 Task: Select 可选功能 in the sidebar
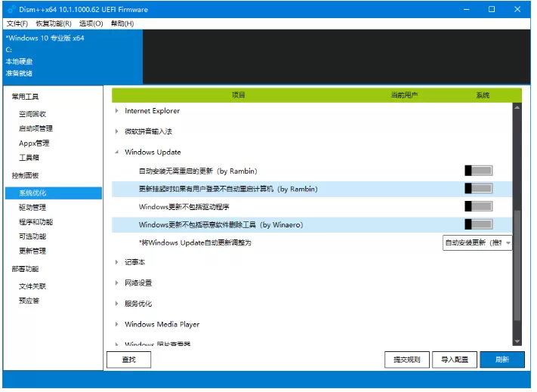pyautogui.click(x=32, y=238)
